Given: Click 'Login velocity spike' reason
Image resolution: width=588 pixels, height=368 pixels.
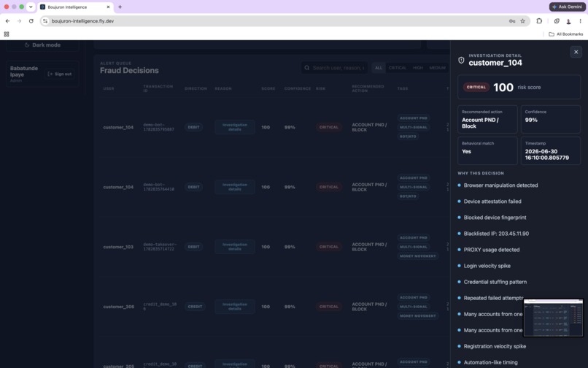Looking at the screenshot, I should 487,266.
